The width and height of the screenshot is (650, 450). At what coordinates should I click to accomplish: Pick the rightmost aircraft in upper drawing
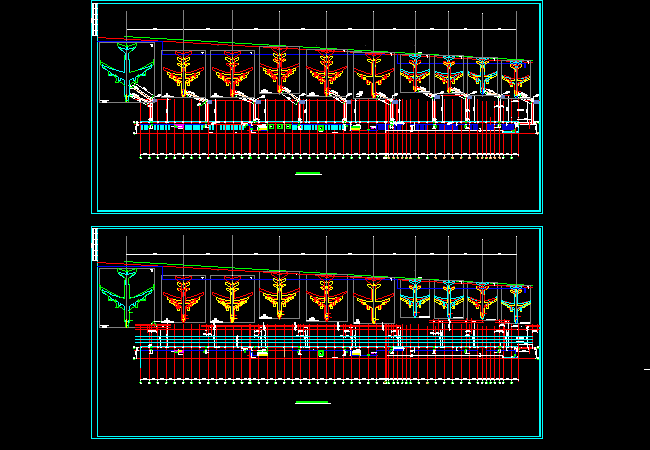point(516,75)
